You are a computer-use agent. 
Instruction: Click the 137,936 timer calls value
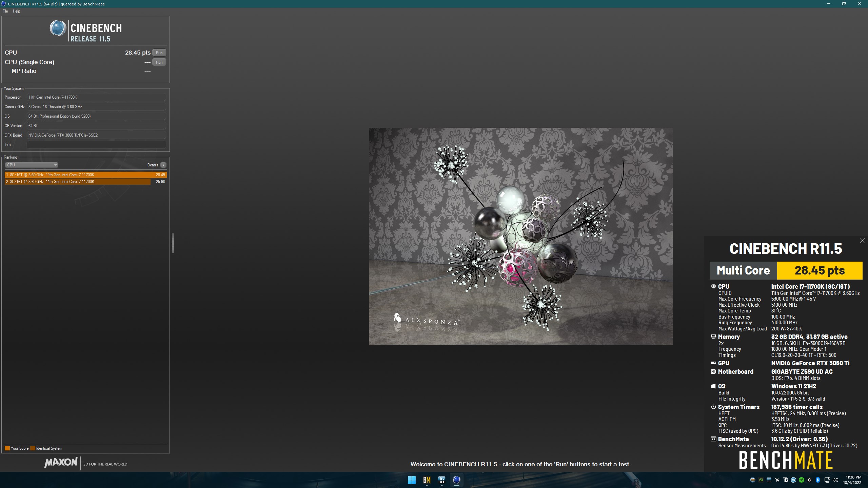tap(797, 407)
